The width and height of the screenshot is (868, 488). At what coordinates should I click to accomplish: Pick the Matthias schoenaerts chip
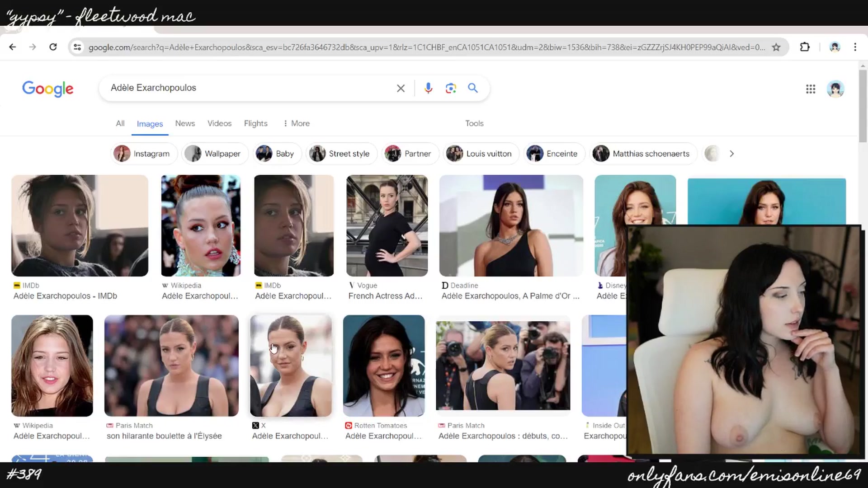[x=643, y=154]
